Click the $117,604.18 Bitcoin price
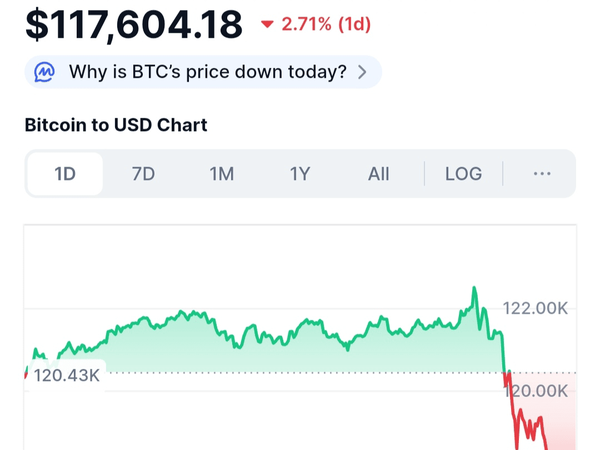Image resolution: width=600 pixels, height=450 pixels. (133, 25)
